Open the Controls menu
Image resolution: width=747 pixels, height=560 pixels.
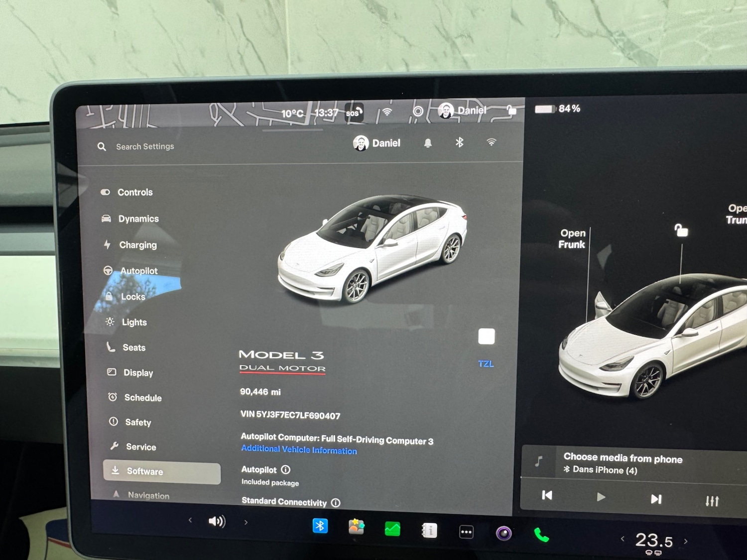(126, 192)
